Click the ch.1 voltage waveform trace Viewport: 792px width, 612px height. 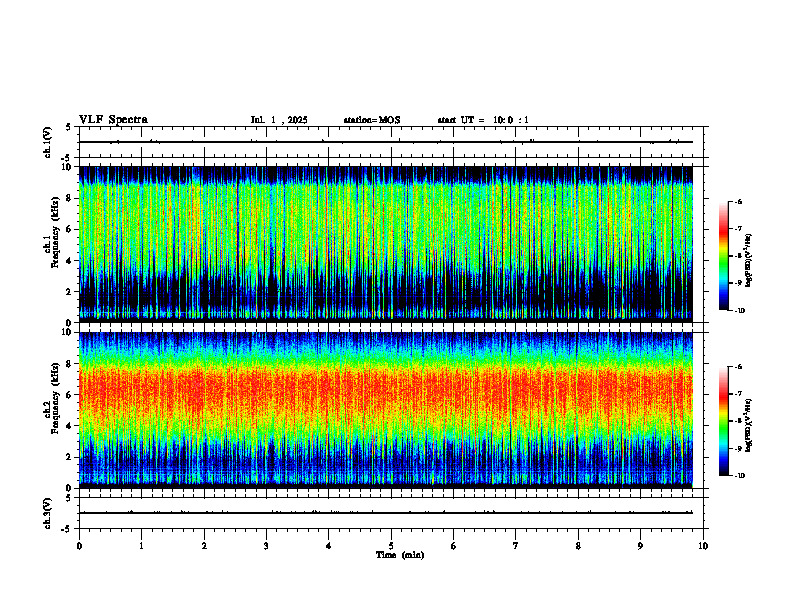[385, 142]
